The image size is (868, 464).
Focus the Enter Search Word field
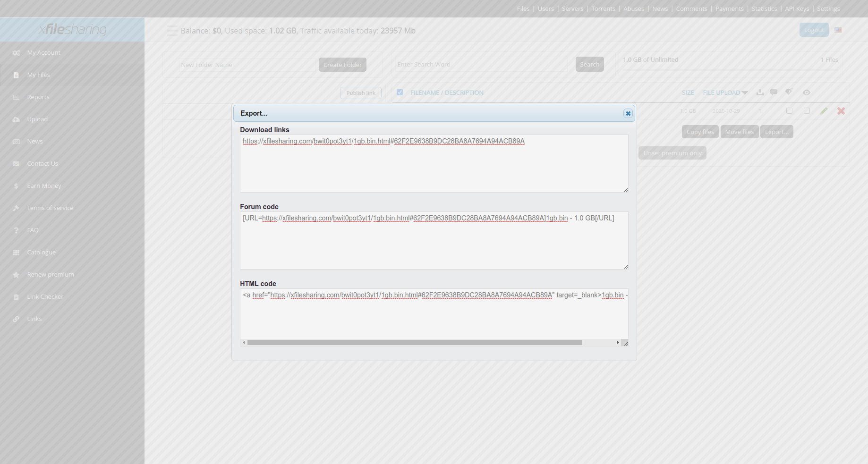point(484,64)
